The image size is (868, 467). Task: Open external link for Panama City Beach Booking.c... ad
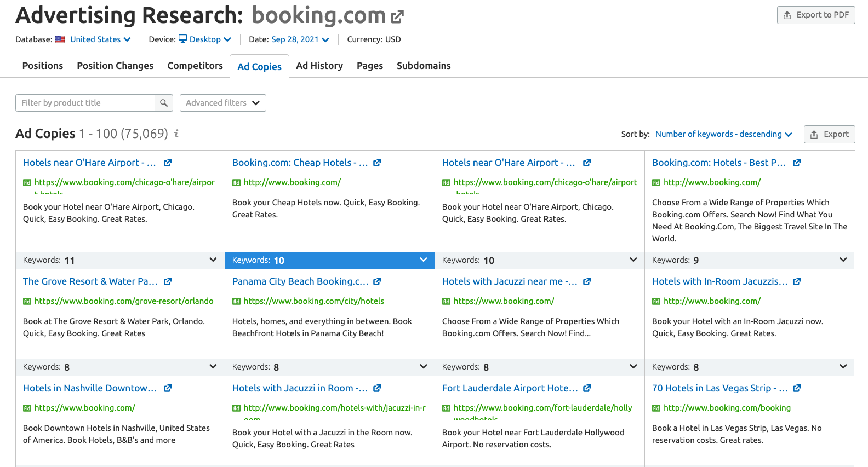click(377, 281)
